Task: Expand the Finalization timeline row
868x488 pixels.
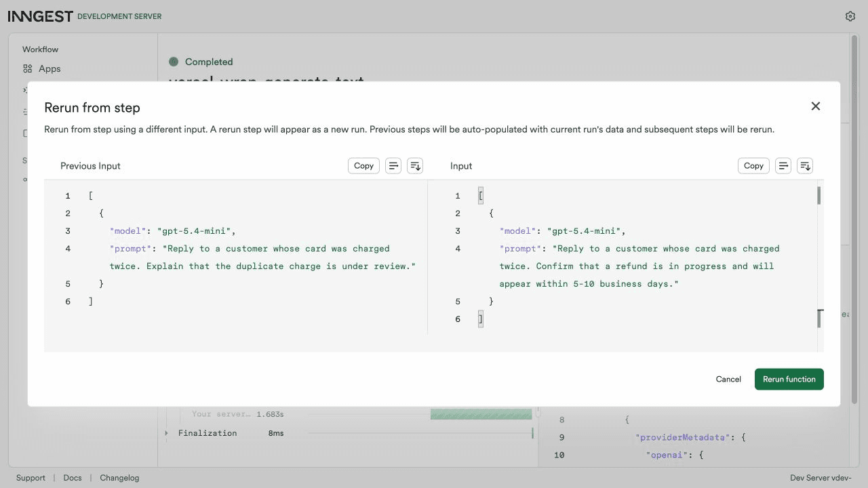Action: pyautogui.click(x=166, y=432)
